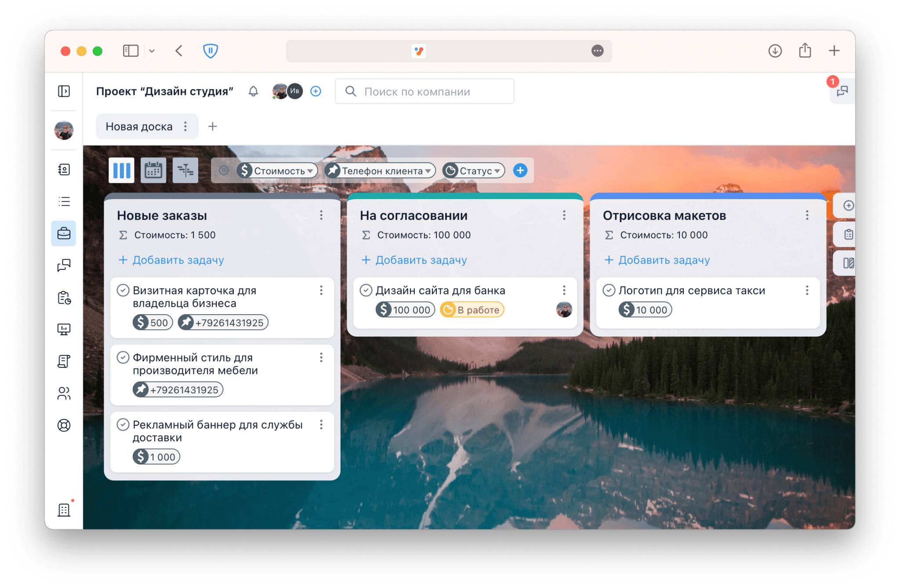Open the projects briefcase sidebar icon

pyautogui.click(x=64, y=233)
